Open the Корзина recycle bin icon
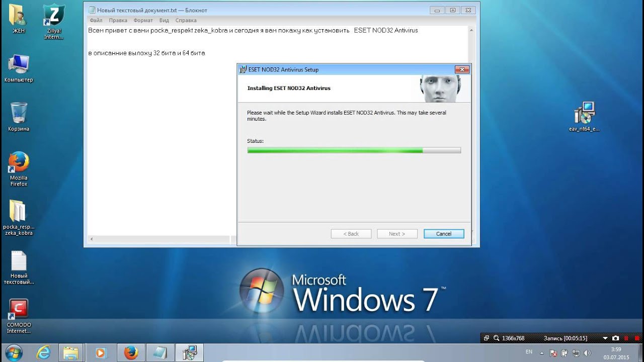The width and height of the screenshot is (644, 362). [19, 117]
